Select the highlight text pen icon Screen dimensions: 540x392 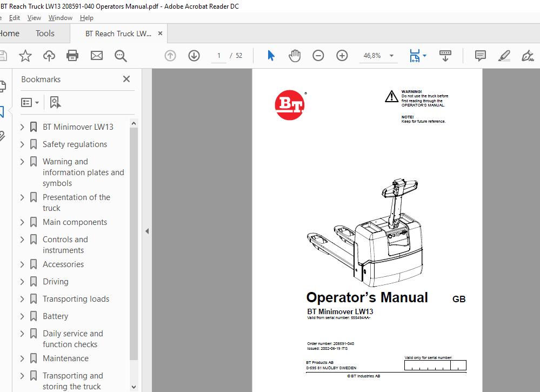(504, 56)
